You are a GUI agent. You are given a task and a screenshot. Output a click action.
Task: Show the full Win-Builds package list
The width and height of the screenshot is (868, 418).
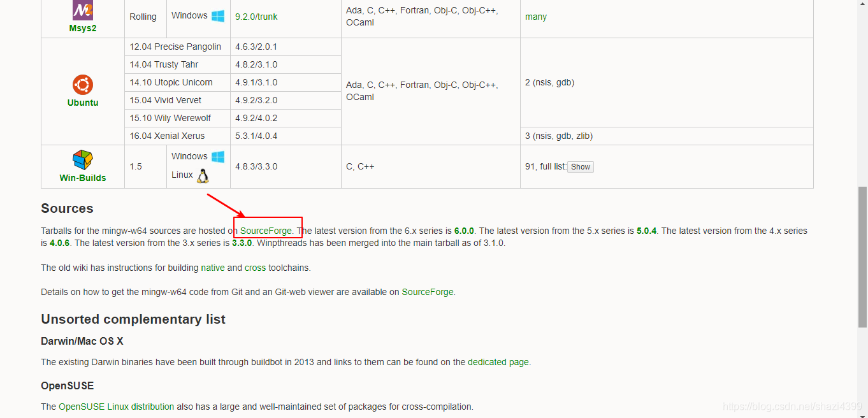tap(581, 167)
